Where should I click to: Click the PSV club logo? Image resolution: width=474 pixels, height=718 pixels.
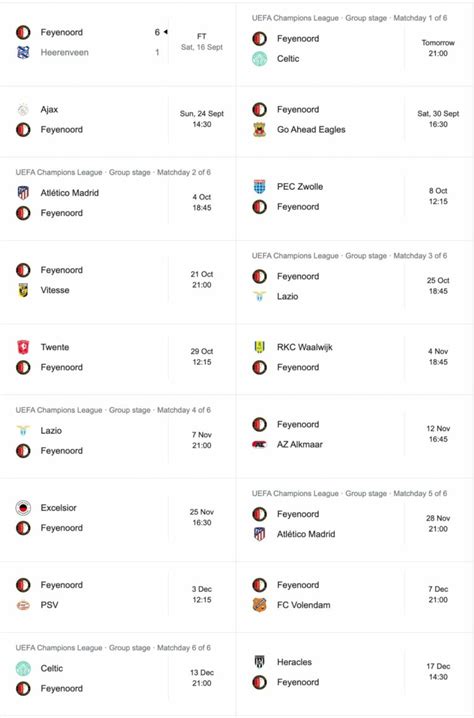23,605
